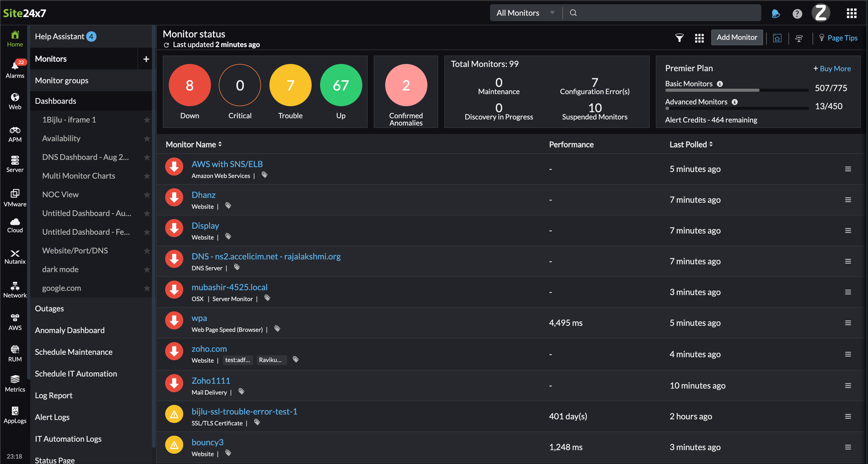The width and height of the screenshot is (868, 464).
Task: Select Anomaly Dashboard menu item
Action: 70,330
